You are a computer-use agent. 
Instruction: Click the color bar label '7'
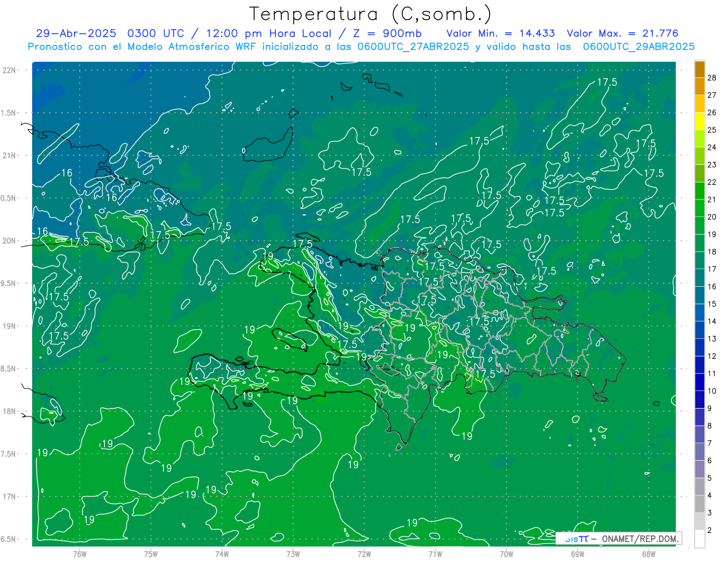coord(710,443)
